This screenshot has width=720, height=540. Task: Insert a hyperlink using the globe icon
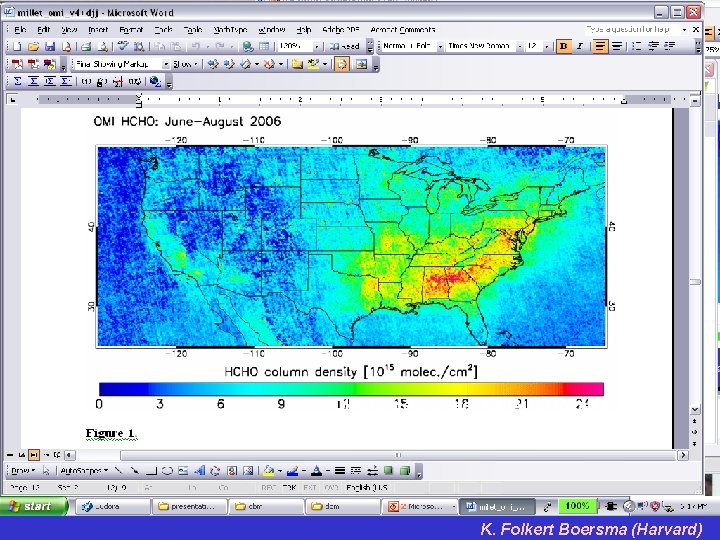tap(248, 46)
